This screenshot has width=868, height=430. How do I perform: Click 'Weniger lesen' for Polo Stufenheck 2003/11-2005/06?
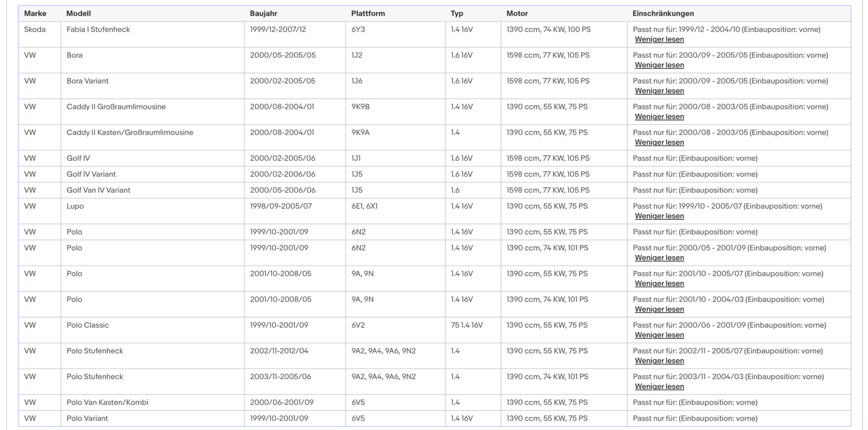(x=659, y=387)
